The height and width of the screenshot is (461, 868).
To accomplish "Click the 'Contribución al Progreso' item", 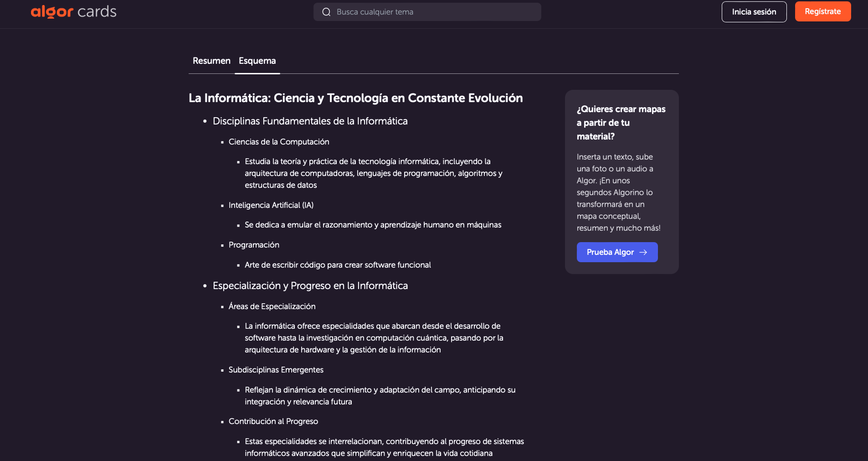I will 273,421.
